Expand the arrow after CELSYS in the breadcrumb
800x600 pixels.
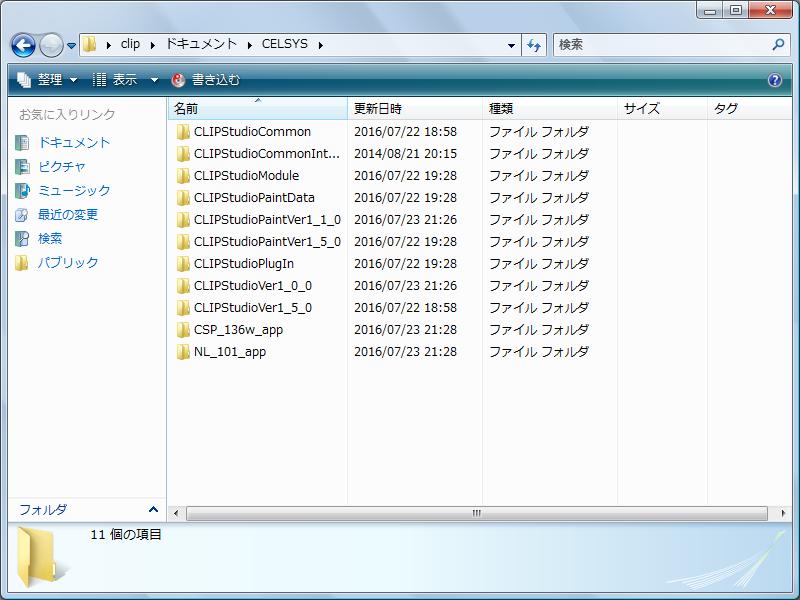click(320, 45)
